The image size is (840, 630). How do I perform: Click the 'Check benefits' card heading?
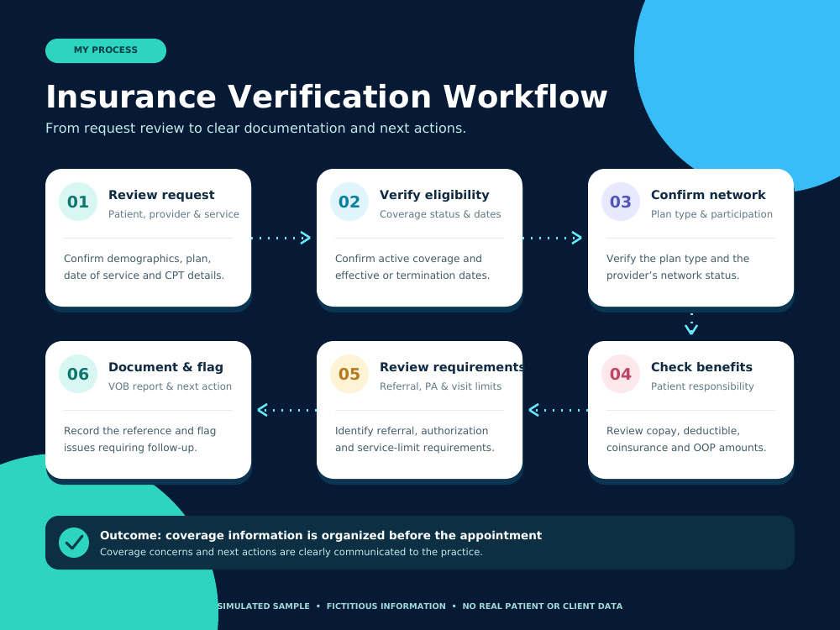click(701, 367)
